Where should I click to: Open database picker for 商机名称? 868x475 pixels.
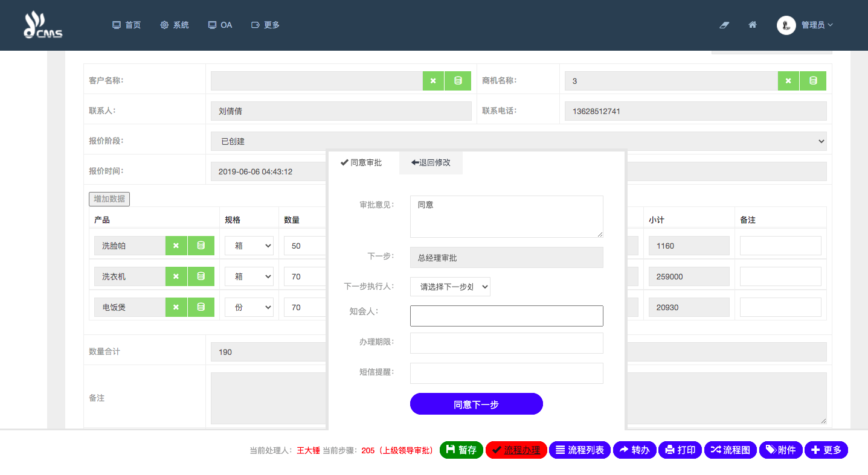[813, 81]
